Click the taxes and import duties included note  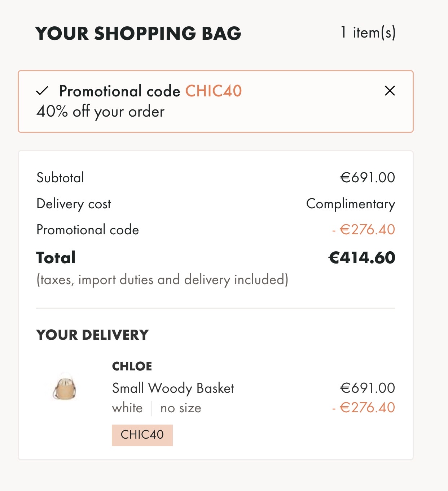[x=162, y=280]
